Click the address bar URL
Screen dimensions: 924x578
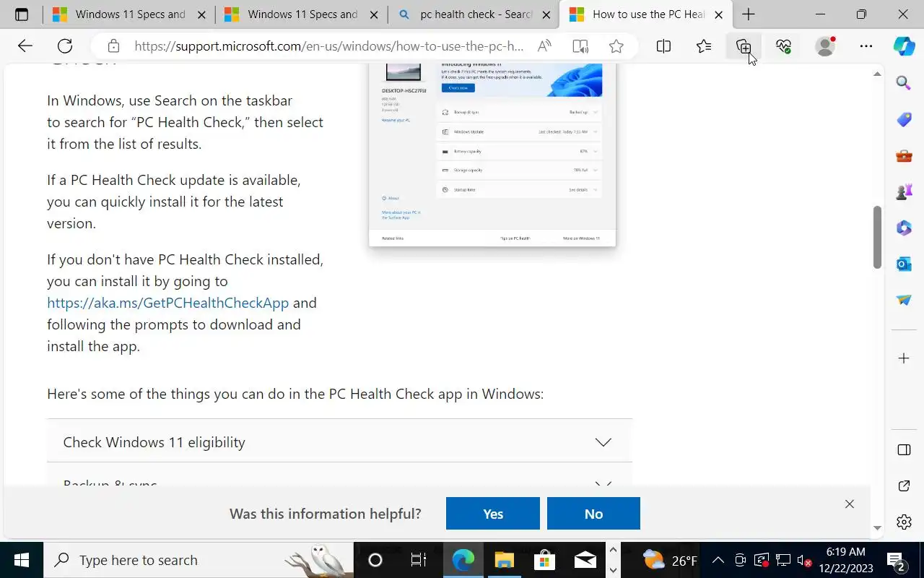pos(328,46)
